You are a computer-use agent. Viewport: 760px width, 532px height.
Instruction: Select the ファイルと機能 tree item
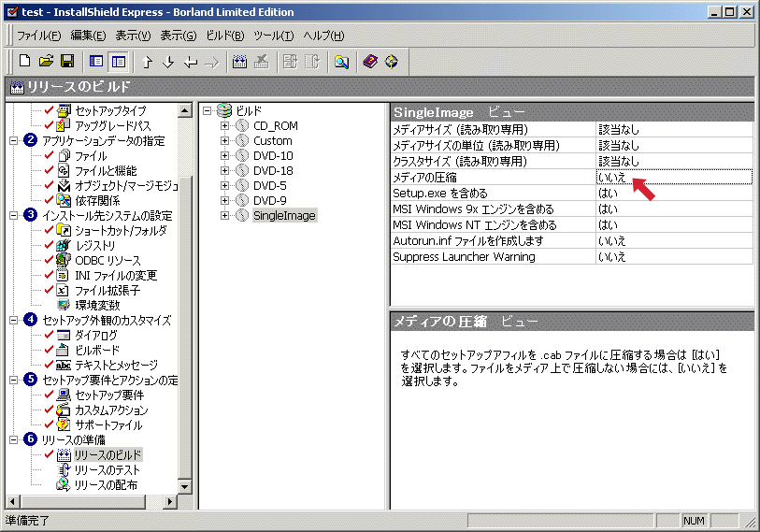tap(106, 171)
